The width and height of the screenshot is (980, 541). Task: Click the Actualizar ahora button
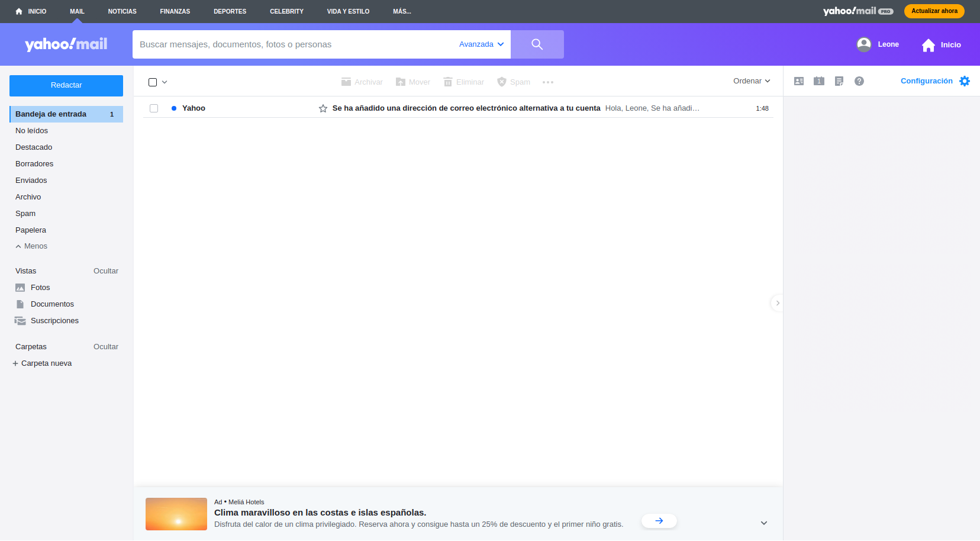[x=934, y=11]
